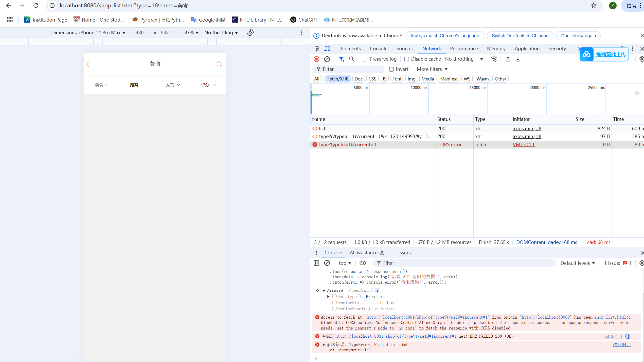
Task: Click the rotate device orientation icon
Action: (251, 32)
